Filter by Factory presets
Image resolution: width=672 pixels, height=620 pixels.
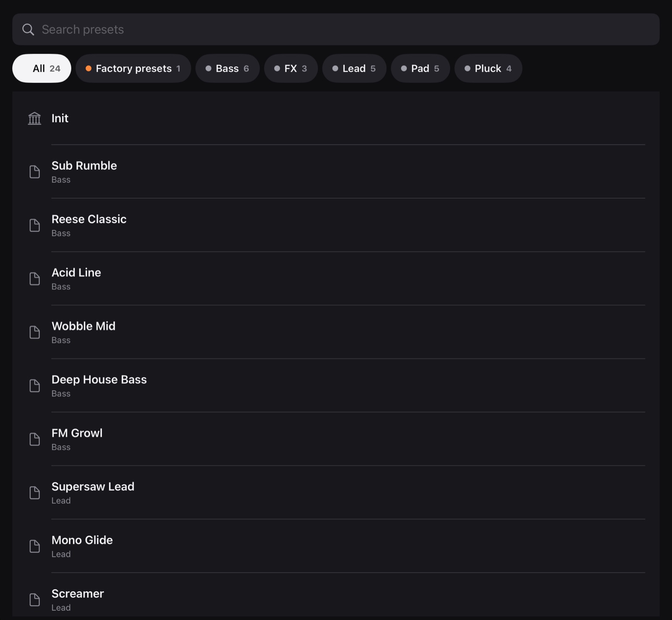click(133, 69)
